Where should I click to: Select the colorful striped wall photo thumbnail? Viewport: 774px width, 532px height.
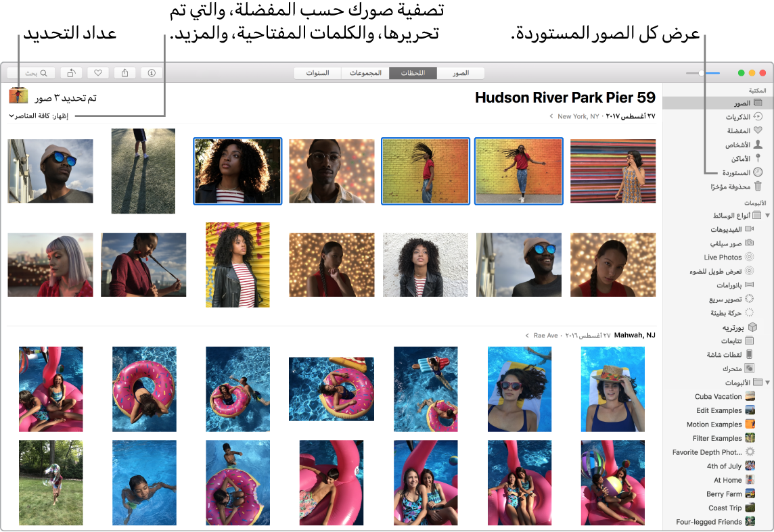click(613, 171)
